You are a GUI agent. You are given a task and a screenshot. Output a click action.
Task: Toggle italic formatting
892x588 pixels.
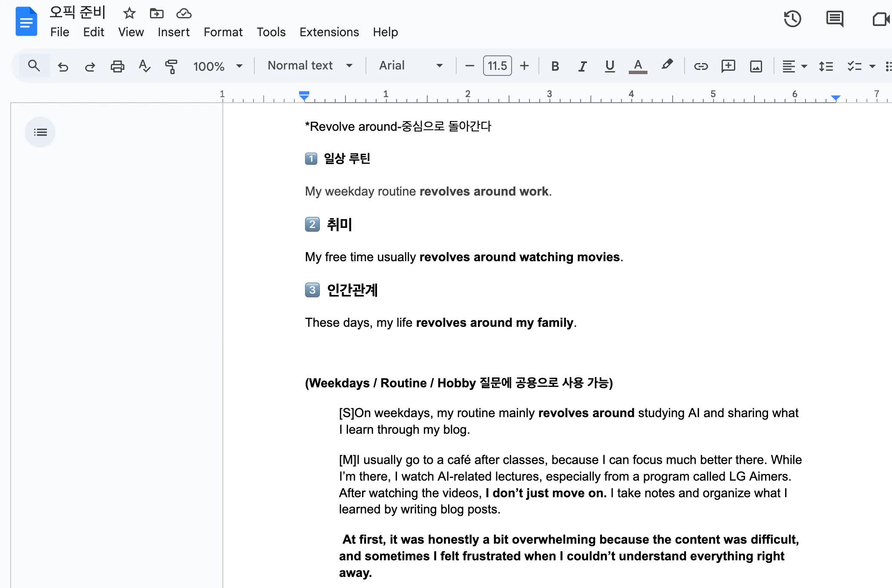coord(582,66)
